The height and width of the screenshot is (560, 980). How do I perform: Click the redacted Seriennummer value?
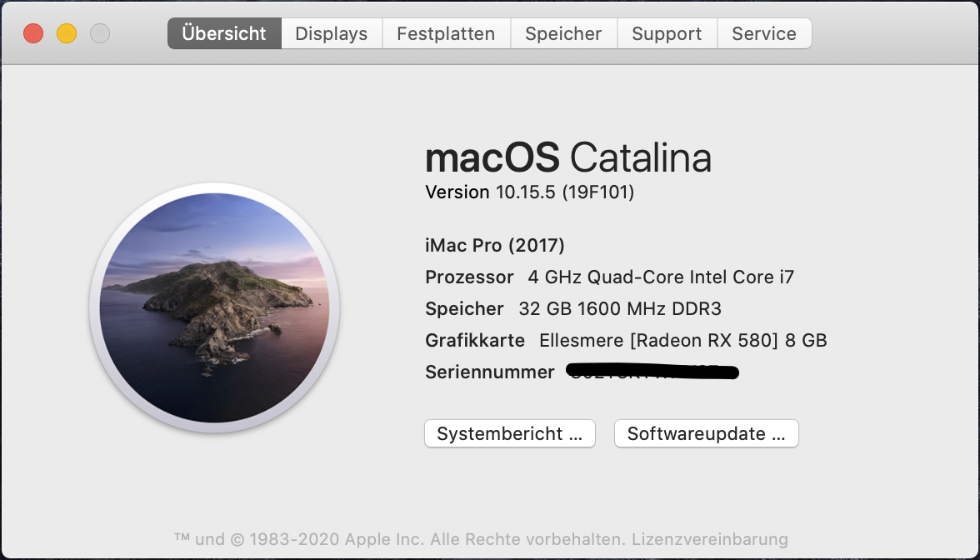click(x=652, y=372)
